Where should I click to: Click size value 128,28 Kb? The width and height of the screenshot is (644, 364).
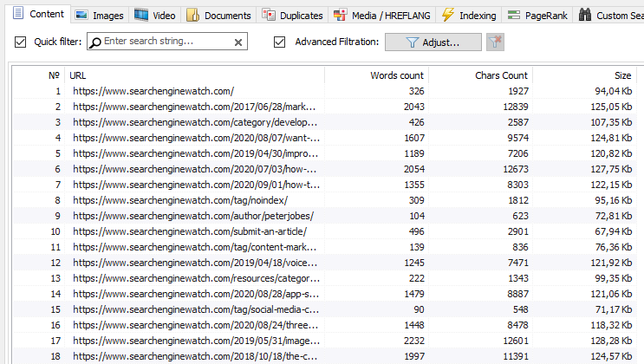point(611,341)
